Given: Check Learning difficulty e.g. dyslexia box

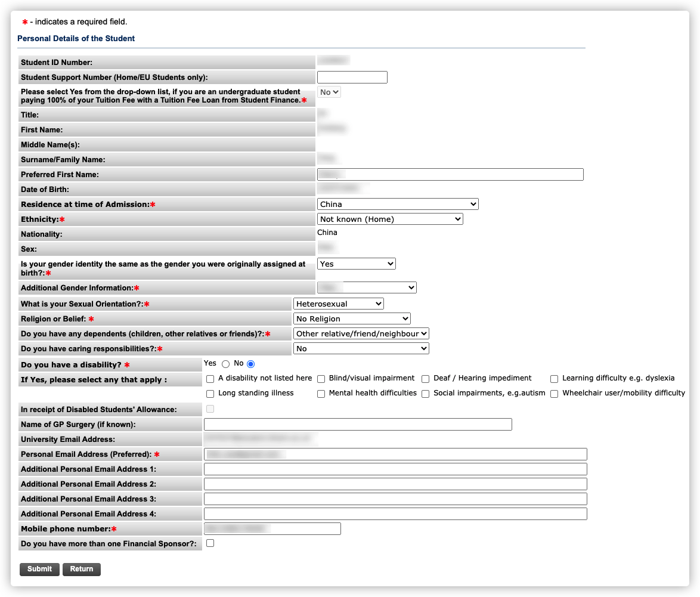Looking at the screenshot, I should tap(554, 379).
